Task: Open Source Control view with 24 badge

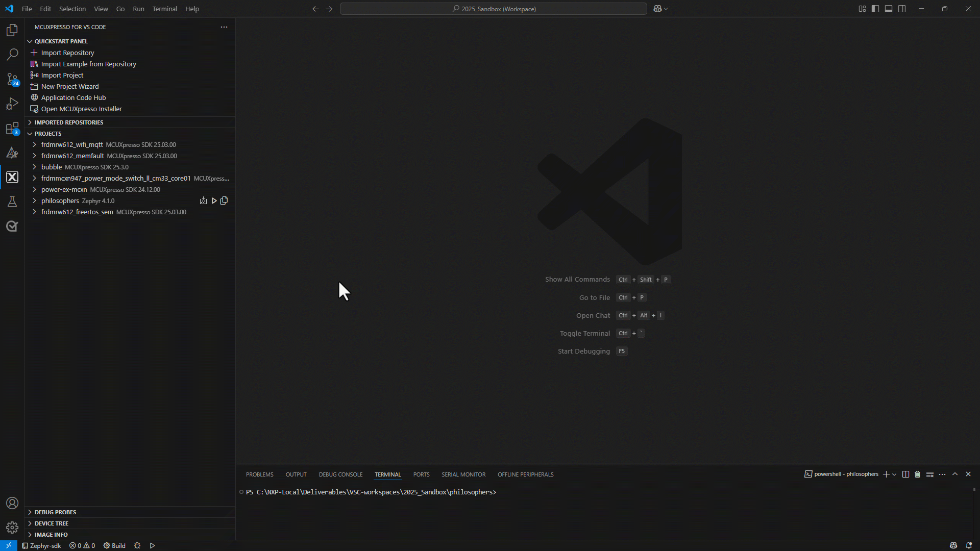Action: coord(12,79)
